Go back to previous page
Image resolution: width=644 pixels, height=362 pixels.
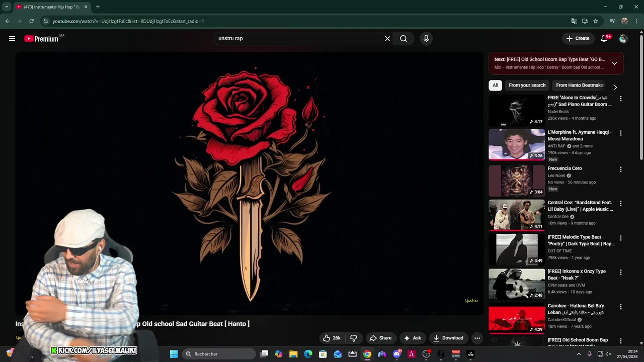pyautogui.click(x=7, y=21)
